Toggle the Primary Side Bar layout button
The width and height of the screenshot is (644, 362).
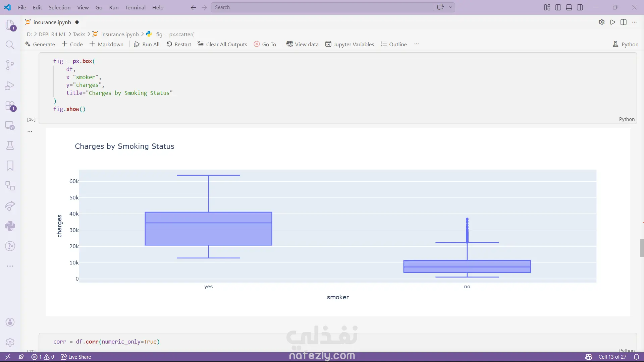pyautogui.click(x=558, y=7)
